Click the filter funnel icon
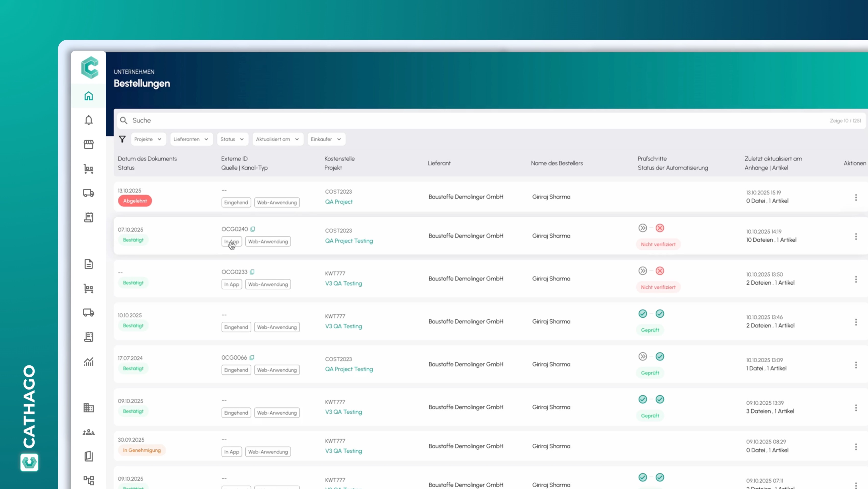This screenshot has height=489, width=868. tap(122, 139)
